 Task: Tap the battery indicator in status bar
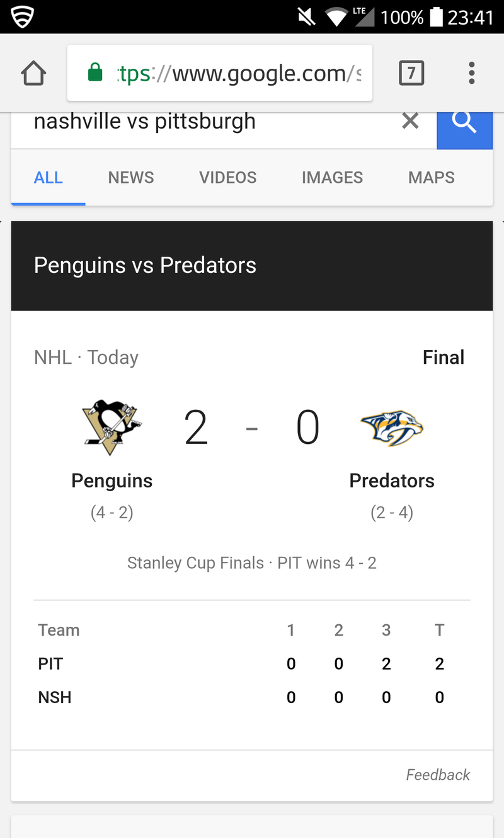click(436, 16)
